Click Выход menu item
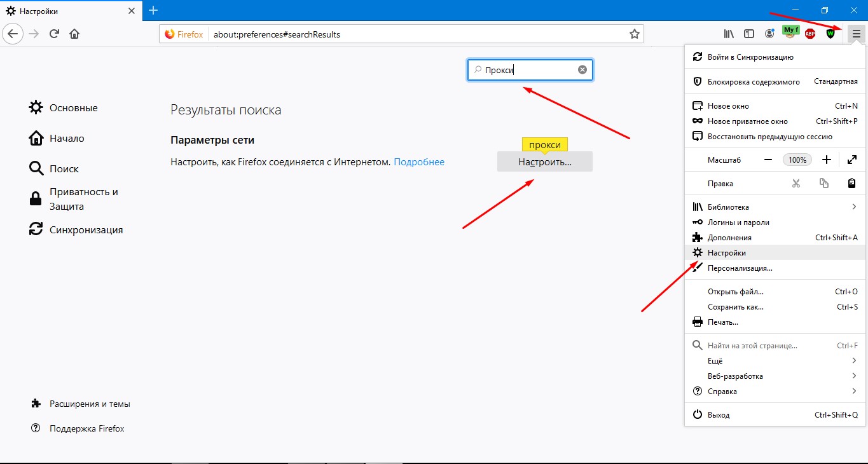The height and width of the screenshot is (464, 868). click(x=775, y=415)
